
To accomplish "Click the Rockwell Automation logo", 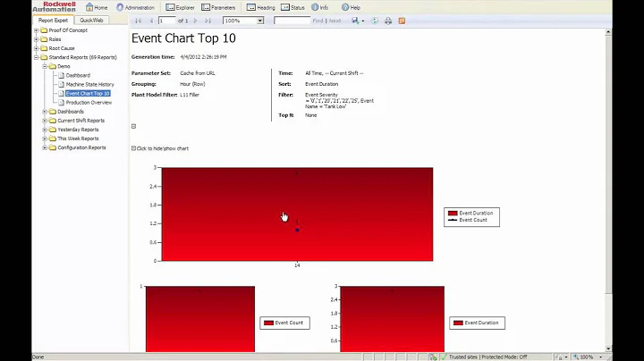I will click(55, 7).
